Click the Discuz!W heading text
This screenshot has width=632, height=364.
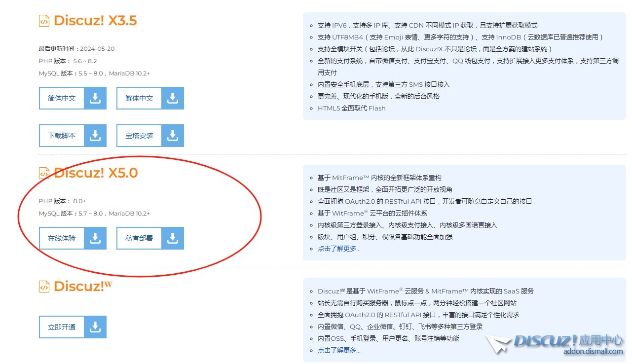(x=83, y=287)
